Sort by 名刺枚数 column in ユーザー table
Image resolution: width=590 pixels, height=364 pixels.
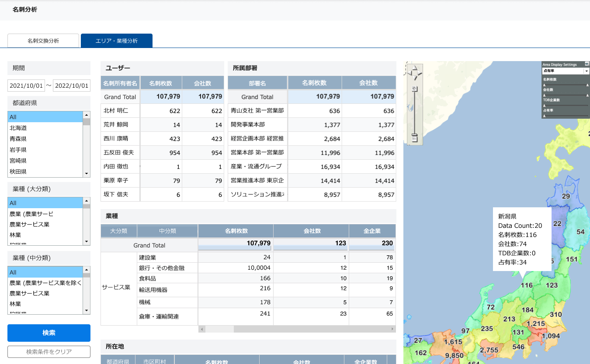click(160, 83)
